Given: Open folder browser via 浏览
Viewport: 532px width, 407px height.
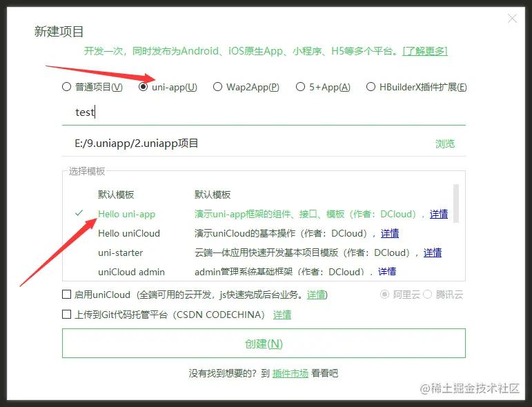Looking at the screenshot, I should [x=445, y=143].
